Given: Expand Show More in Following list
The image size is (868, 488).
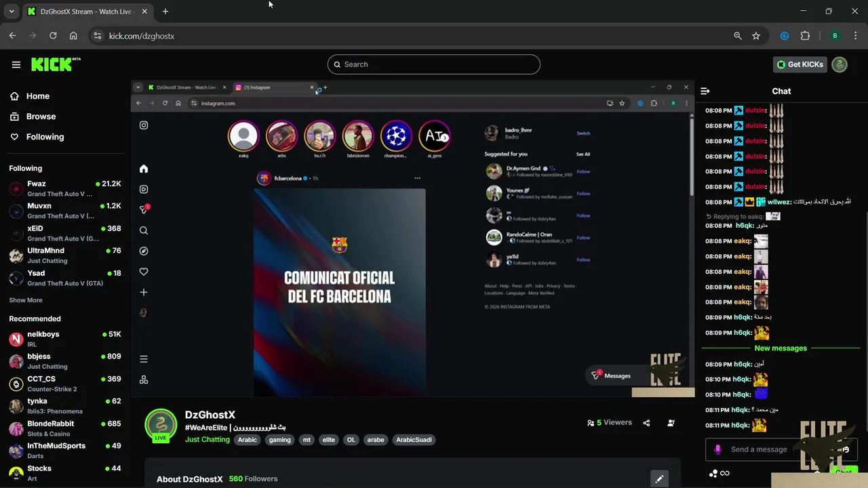Looking at the screenshot, I should point(26,300).
